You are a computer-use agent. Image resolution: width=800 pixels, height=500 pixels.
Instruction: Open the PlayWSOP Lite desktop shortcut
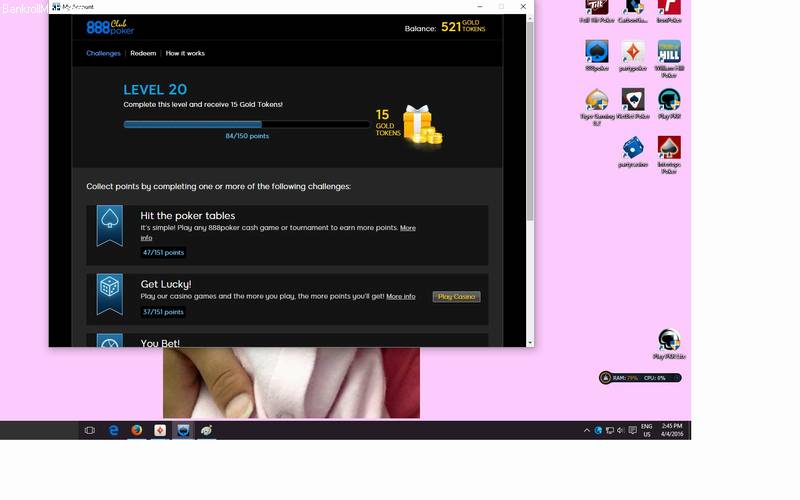pyautogui.click(x=669, y=344)
